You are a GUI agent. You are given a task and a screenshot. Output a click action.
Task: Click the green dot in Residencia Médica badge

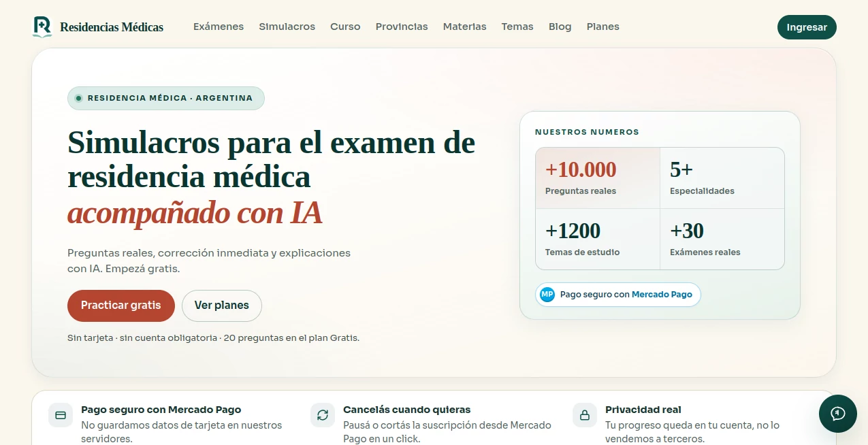click(x=78, y=98)
